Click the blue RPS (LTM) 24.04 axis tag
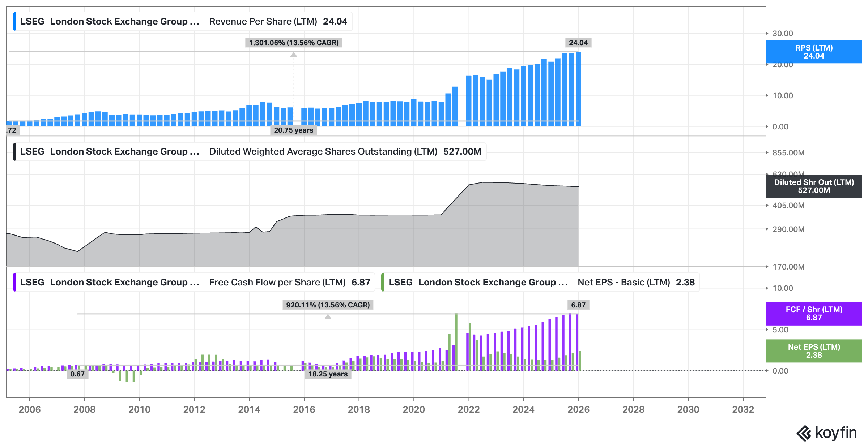This screenshot has width=868, height=448. (814, 52)
